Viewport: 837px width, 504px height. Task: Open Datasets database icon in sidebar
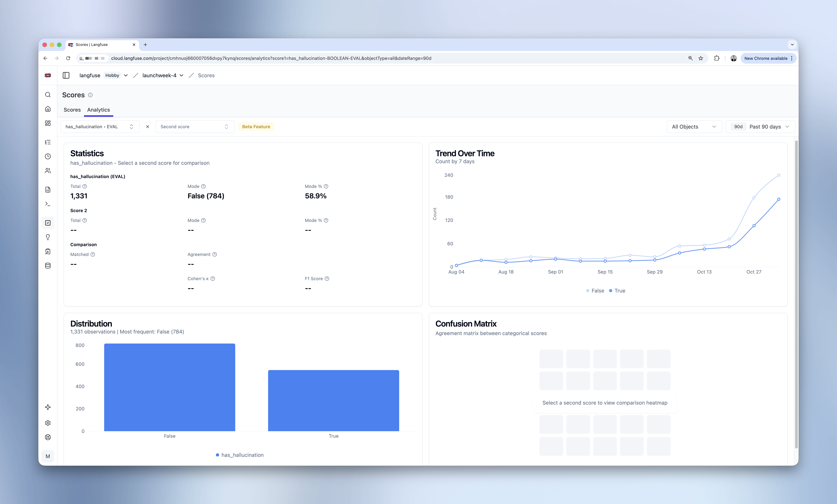click(x=48, y=266)
